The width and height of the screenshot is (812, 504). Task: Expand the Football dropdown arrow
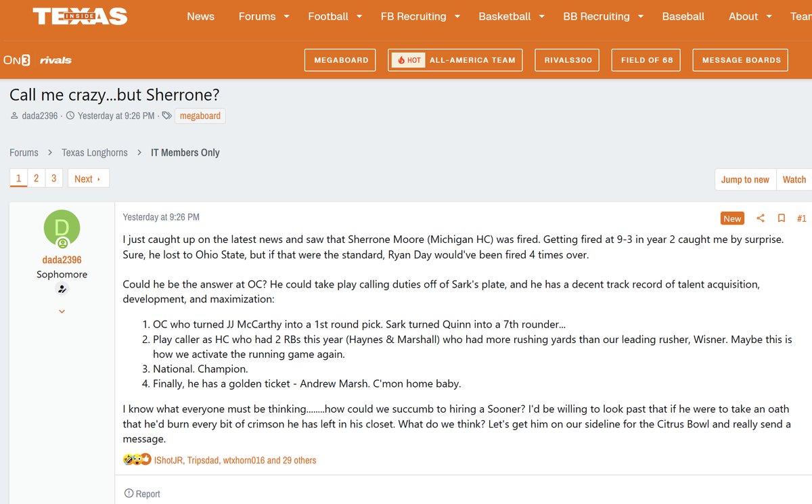pos(359,16)
